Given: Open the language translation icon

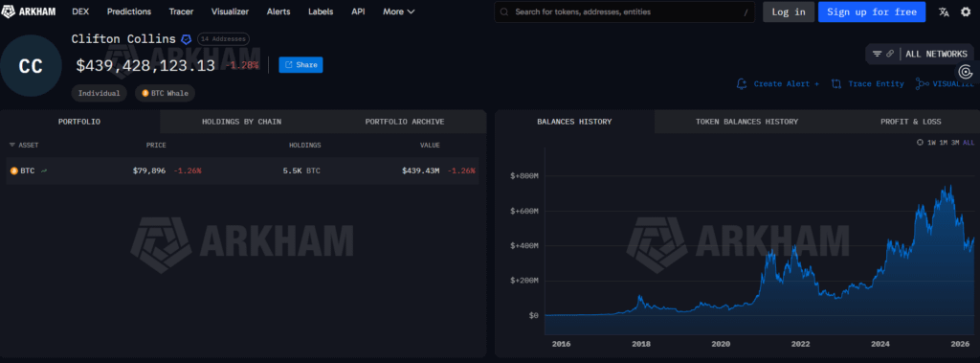Looking at the screenshot, I should click(x=944, y=11).
